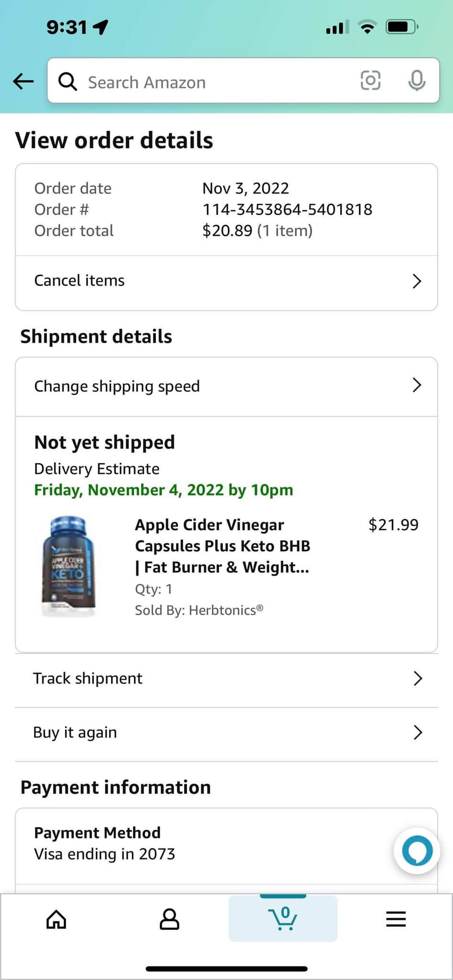The image size is (453, 980).
Task: Open the shopping cart tab
Action: [x=283, y=919]
